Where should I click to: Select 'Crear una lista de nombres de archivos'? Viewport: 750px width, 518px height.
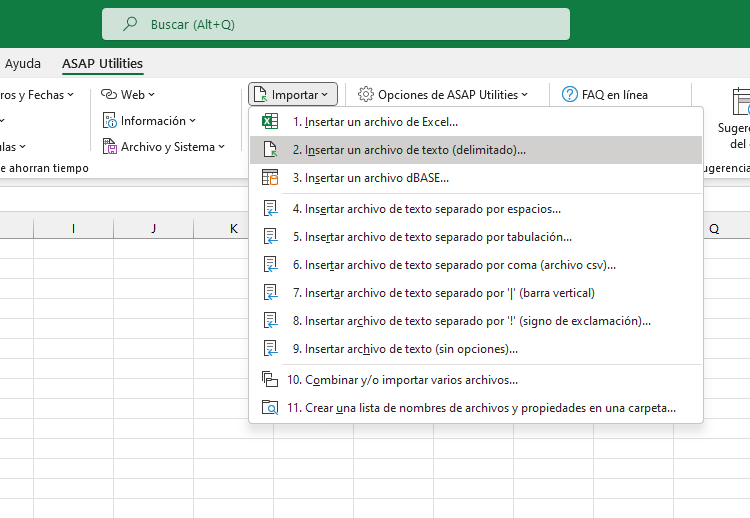(x=476, y=408)
